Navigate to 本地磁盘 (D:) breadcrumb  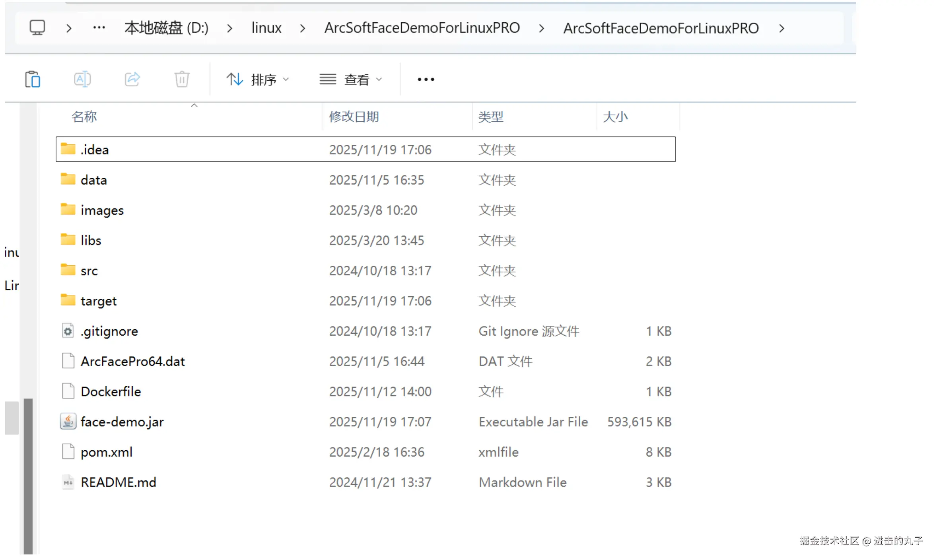point(166,28)
